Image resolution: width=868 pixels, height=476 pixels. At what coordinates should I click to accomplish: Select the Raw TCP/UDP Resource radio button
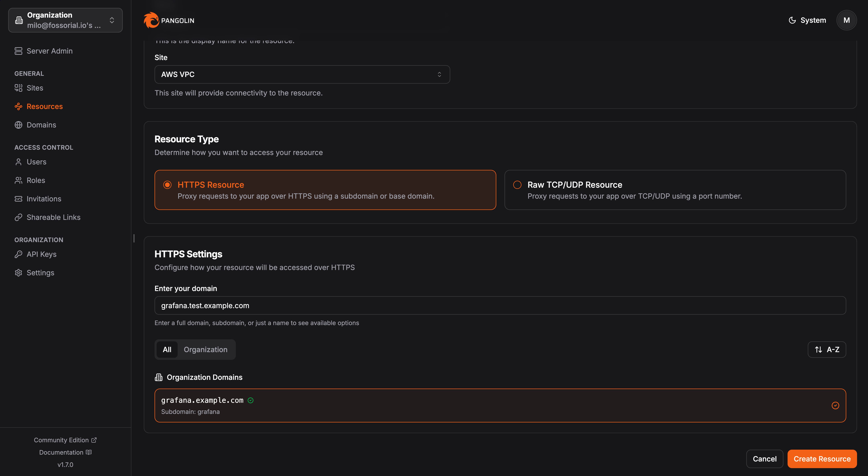[x=517, y=185]
